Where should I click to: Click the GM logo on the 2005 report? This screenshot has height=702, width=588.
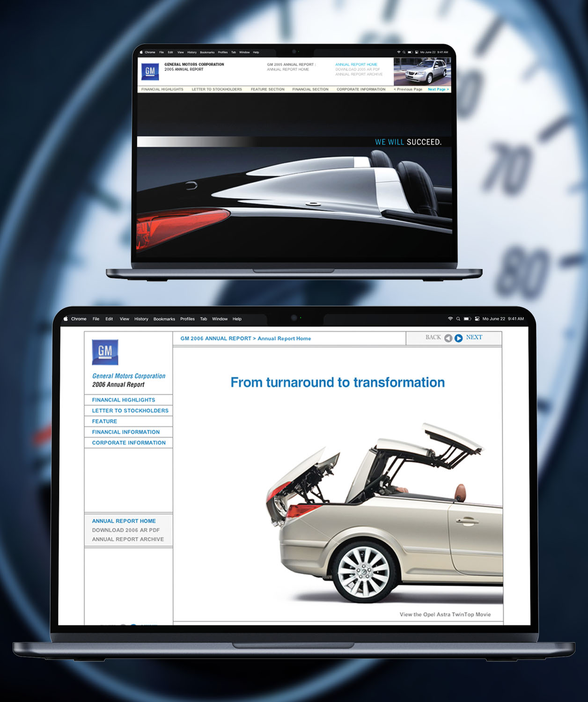150,71
